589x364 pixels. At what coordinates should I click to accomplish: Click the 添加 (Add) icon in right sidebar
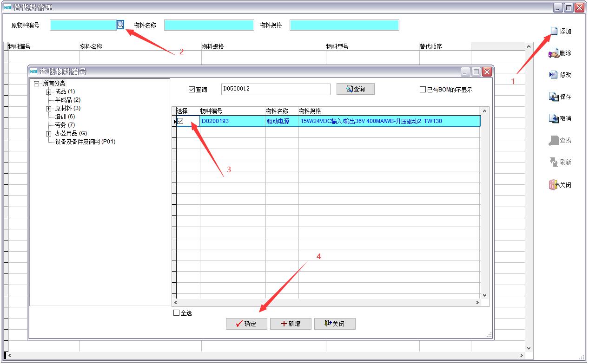click(x=554, y=31)
